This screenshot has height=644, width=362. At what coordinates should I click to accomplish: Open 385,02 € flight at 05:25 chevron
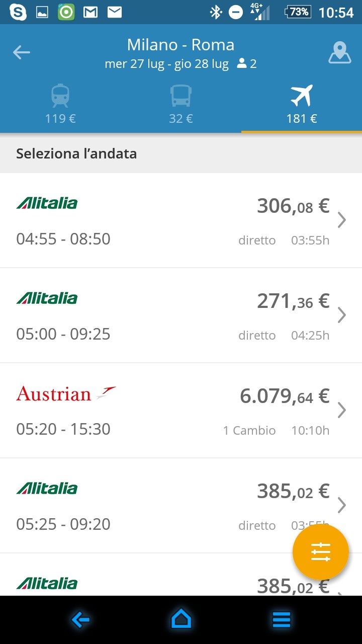click(342, 505)
